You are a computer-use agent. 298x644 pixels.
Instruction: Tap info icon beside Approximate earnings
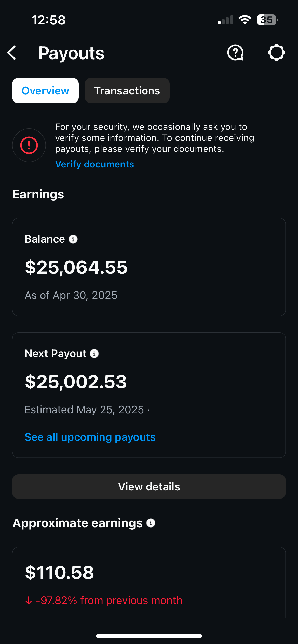pyautogui.click(x=151, y=523)
